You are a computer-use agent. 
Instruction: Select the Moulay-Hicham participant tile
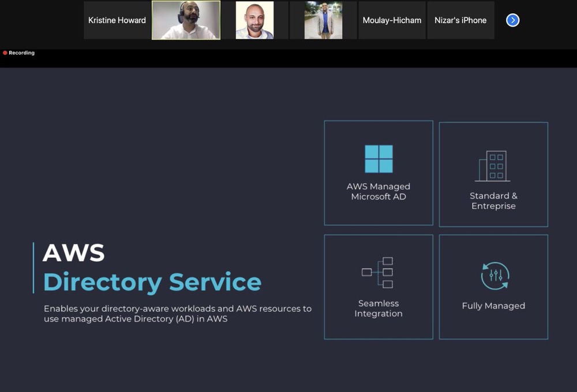392,20
